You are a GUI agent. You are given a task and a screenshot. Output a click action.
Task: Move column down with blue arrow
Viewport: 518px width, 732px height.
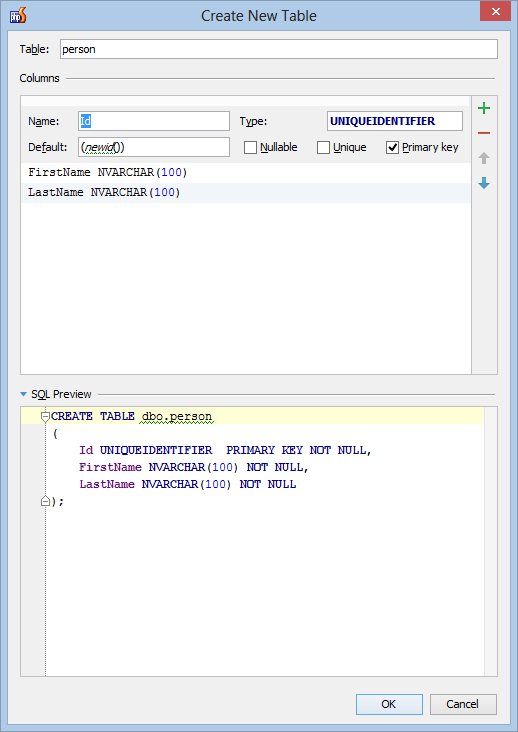[x=484, y=183]
